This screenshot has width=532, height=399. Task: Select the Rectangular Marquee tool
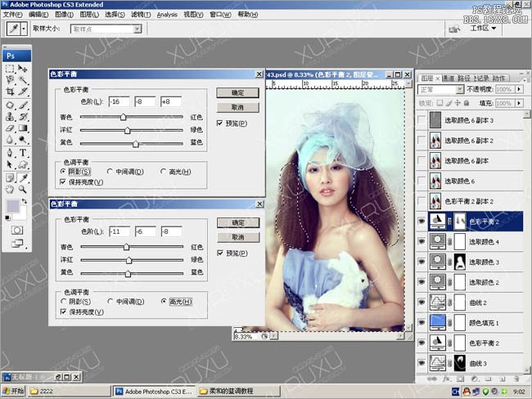pyautogui.click(x=10, y=69)
